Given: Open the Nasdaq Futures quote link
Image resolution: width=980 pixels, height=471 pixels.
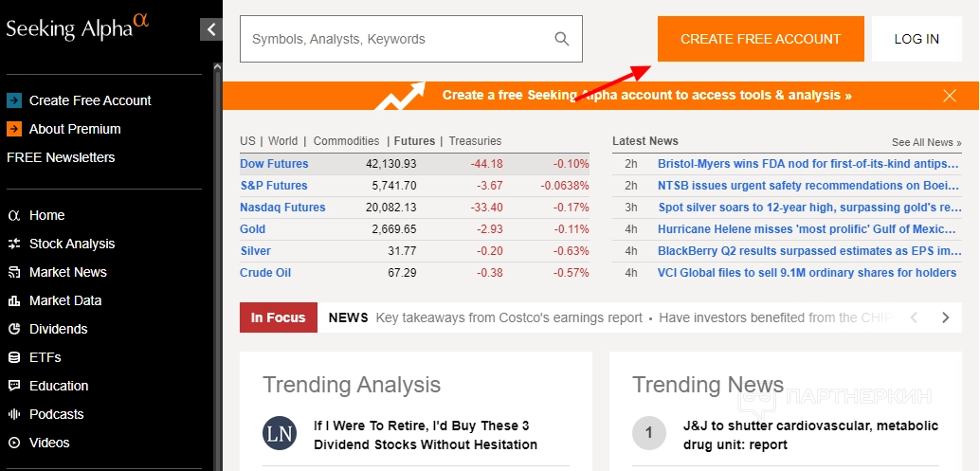Looking at the screenshot, I should pos(282,208).
